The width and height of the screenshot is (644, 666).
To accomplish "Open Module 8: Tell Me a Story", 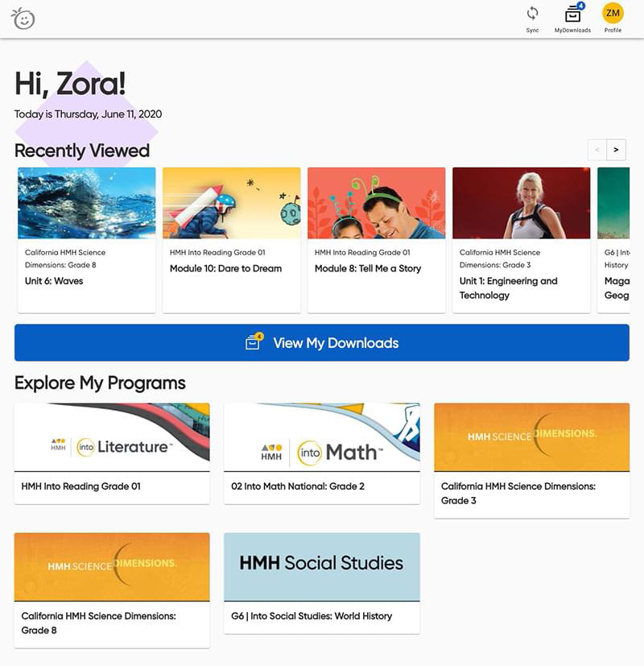I will [x=368, y=268].
